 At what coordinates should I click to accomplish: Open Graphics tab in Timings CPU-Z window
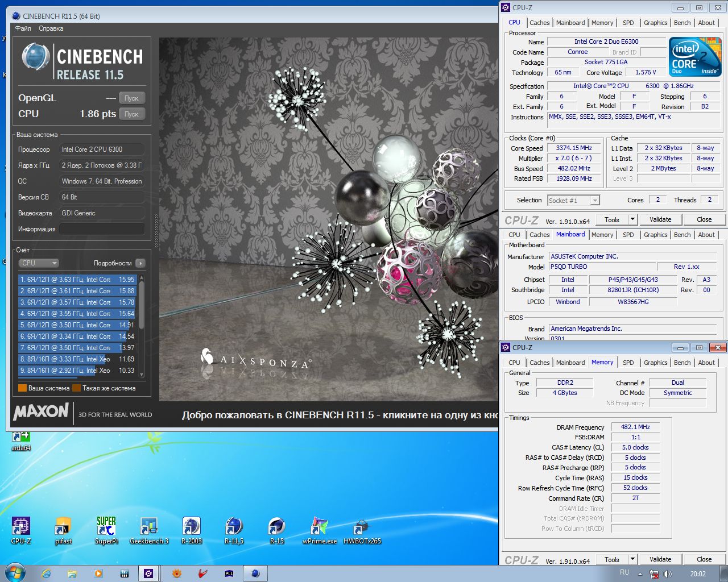coord(655,363)
